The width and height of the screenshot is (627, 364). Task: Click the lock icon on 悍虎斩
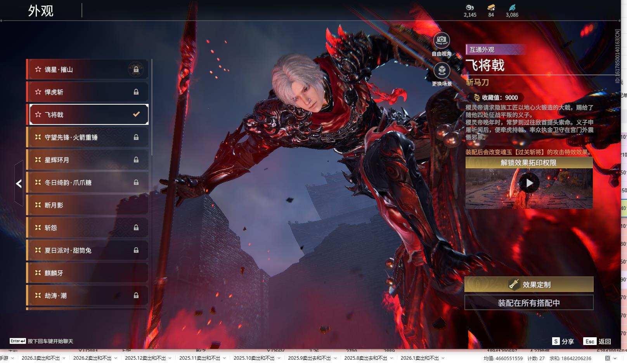click(x=136, y=92)
